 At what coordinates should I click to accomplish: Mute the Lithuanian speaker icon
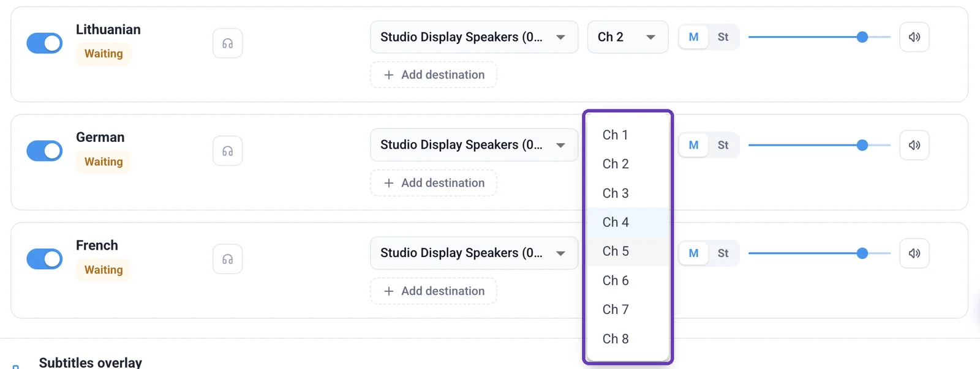[x=914, y=37]
